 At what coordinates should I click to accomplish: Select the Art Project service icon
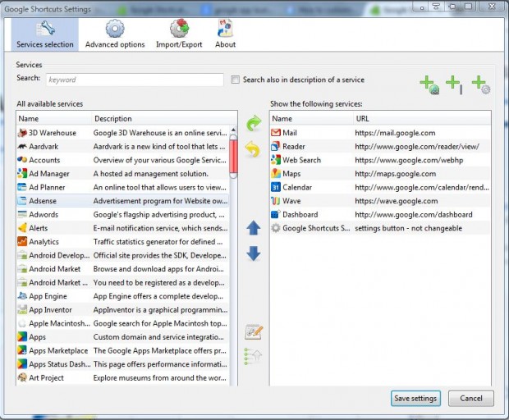coord(22,378)
